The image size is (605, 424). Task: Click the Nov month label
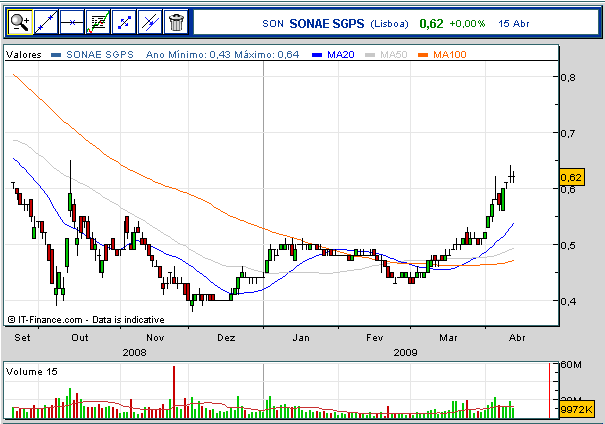(155, 338)
